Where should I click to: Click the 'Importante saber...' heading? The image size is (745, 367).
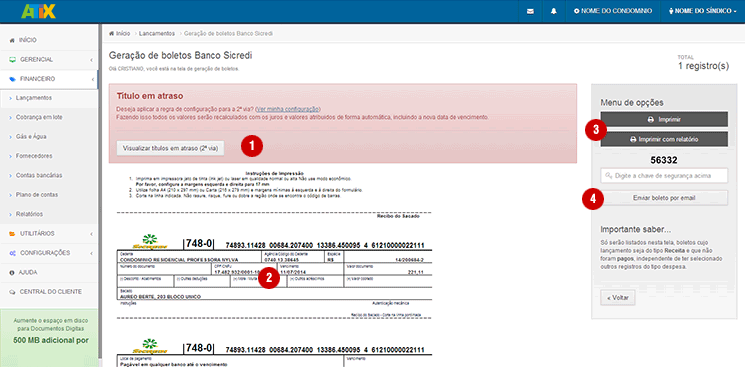click(x=636, y=230)
